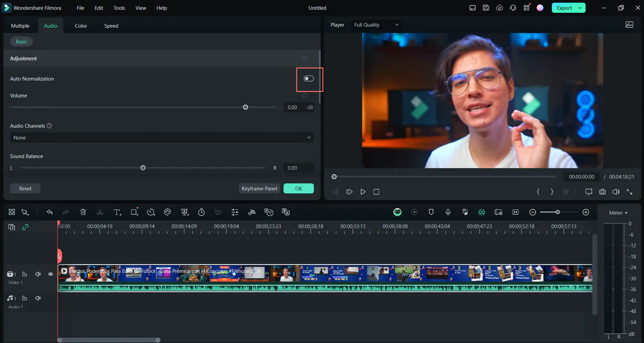
Task: Enable the Auto Normalization switch
Action: [309, 78]
